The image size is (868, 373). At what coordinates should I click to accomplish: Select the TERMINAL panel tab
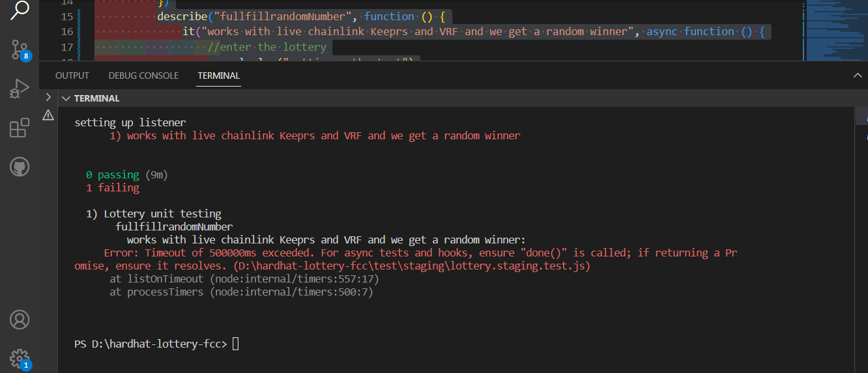click(x=219, y=76)
